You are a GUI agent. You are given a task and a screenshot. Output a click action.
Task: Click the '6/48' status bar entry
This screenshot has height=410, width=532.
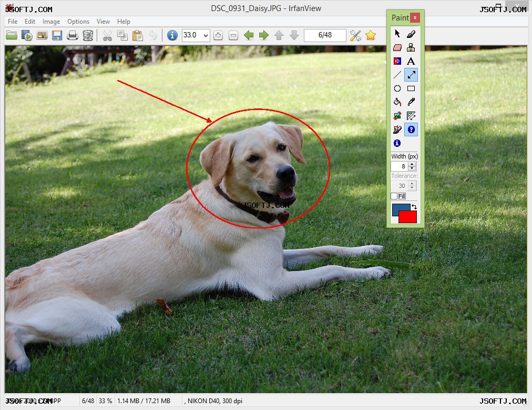88,401
